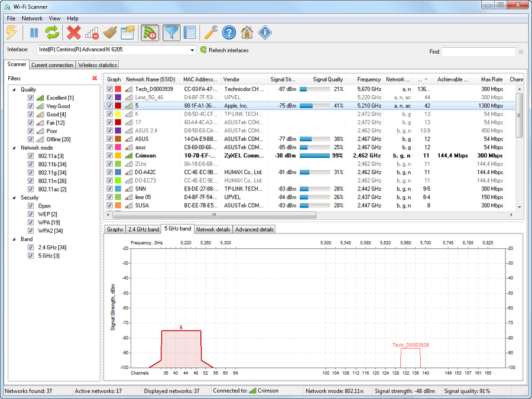This screenshot has height=399, width=532.
Task: Open the Advanced details tab
Action: click(x=254, y=229)
